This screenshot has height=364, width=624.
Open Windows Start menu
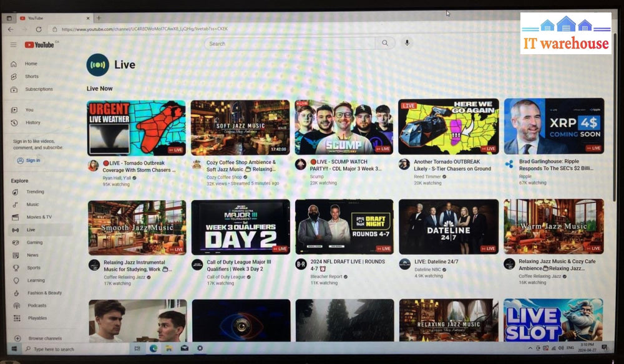(13, 349)
